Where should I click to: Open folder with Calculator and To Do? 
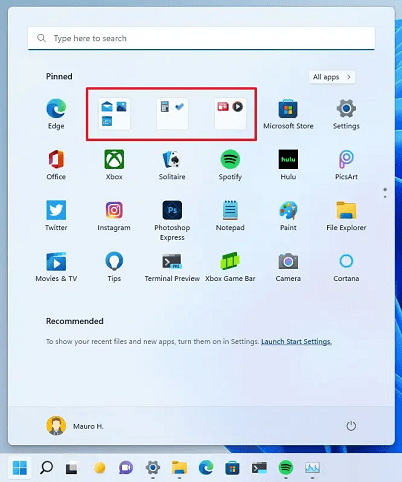(172, 114)
